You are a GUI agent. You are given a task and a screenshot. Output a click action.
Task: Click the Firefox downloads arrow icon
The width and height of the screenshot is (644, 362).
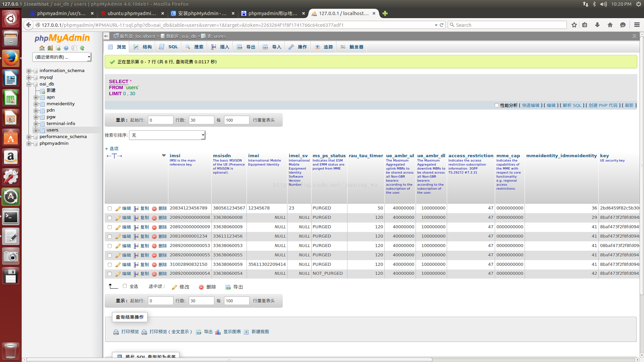point(597,25)
